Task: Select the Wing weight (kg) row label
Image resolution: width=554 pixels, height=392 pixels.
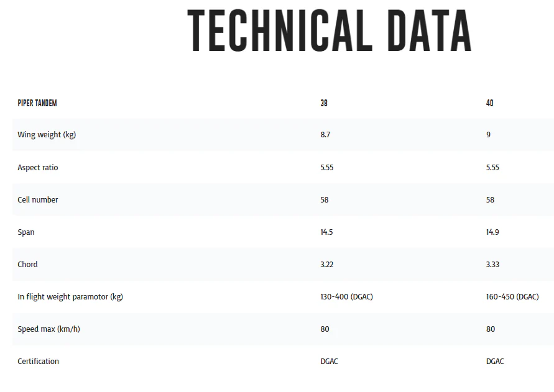Action: click(47, 135)
